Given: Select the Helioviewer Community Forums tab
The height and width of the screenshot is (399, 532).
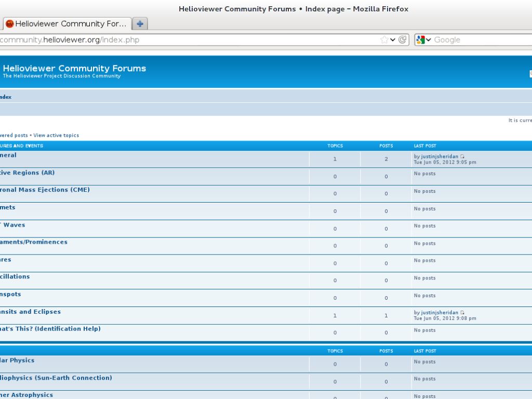Looking at the screenshot, I should (70, 24).
